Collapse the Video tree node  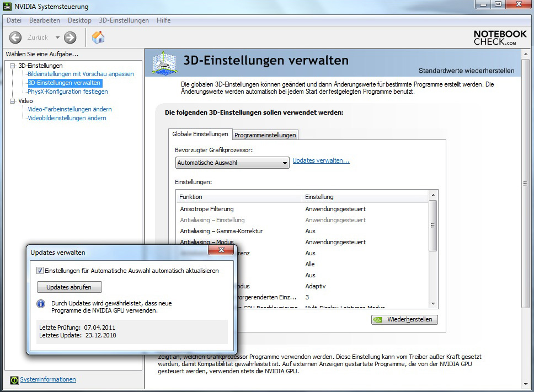(13, 101)
